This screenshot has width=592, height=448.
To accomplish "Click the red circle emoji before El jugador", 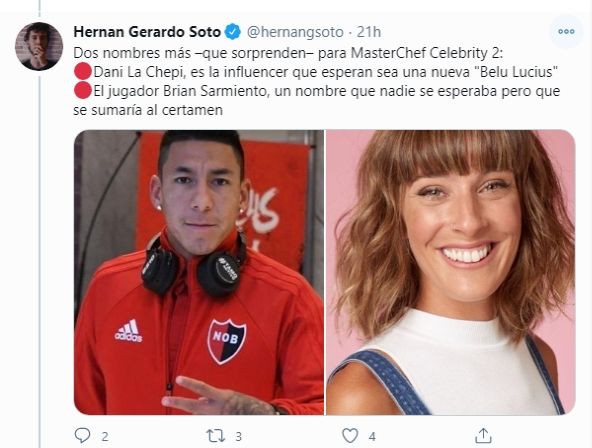I will 83,91.
